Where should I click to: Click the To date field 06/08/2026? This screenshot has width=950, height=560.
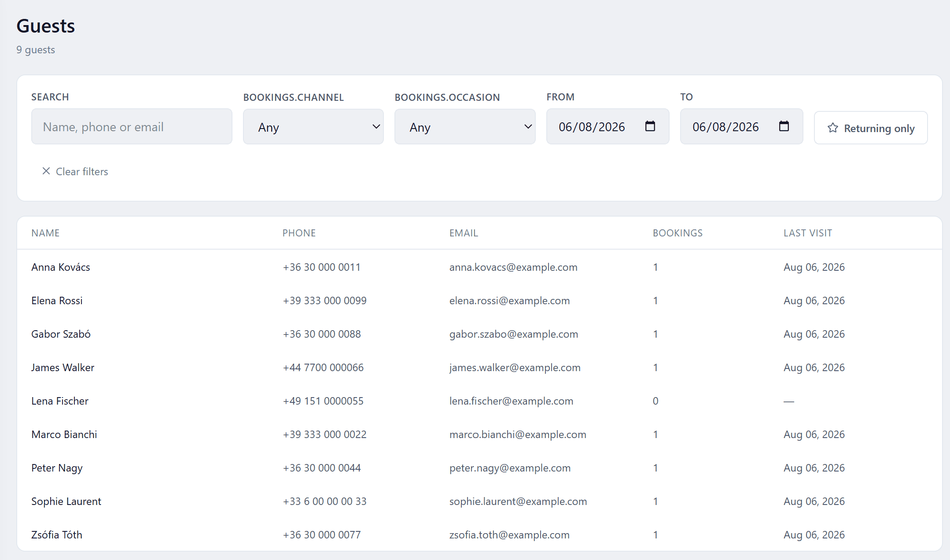(x=742, y=127)
